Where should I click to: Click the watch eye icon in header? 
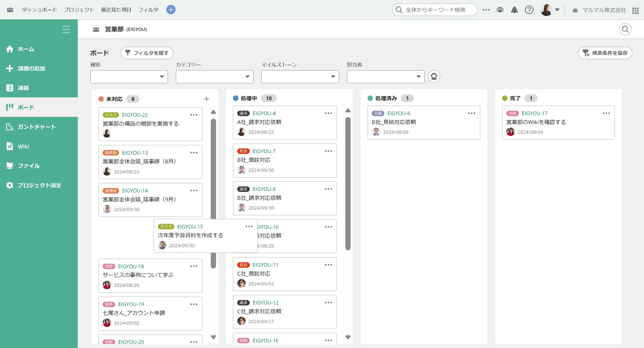point(500,10)
